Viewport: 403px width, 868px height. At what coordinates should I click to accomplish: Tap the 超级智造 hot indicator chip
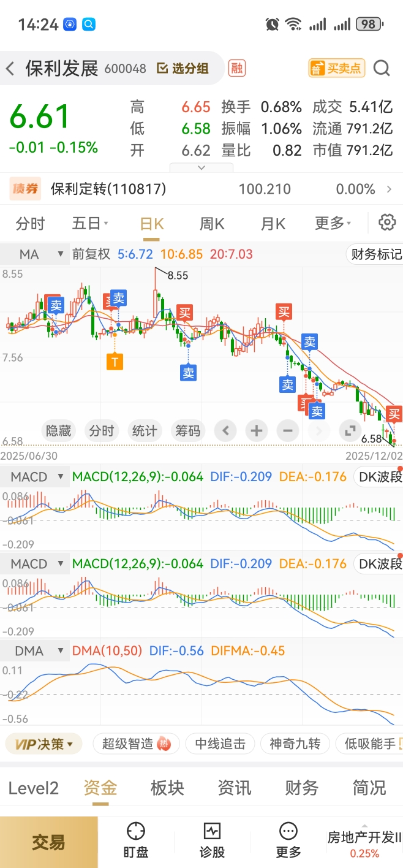135,744
